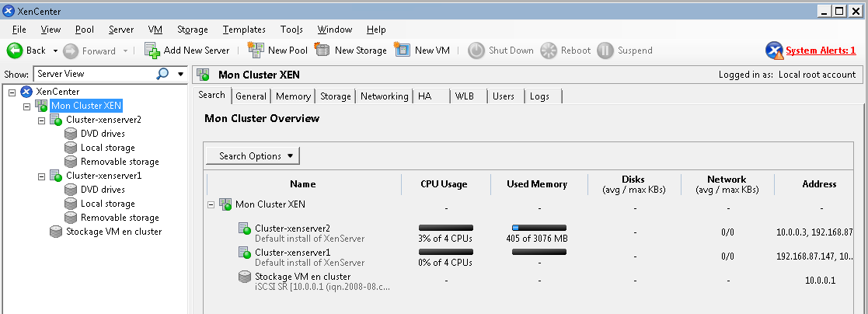Collapse the Cluster-xenserver1 tree node

pos(41,176)
